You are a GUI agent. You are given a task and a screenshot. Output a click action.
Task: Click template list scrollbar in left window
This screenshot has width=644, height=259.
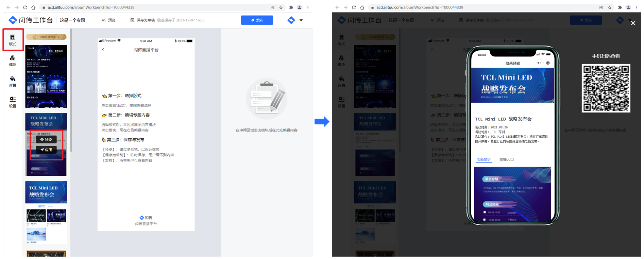[x=71, y=90]
